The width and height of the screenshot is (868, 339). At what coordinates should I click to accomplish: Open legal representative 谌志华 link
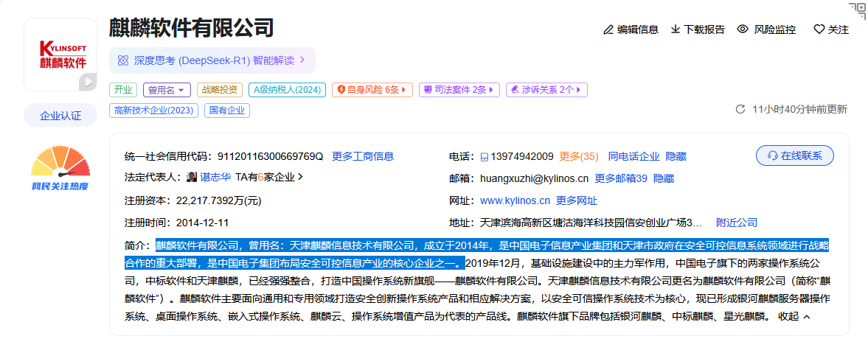point(216,178)
